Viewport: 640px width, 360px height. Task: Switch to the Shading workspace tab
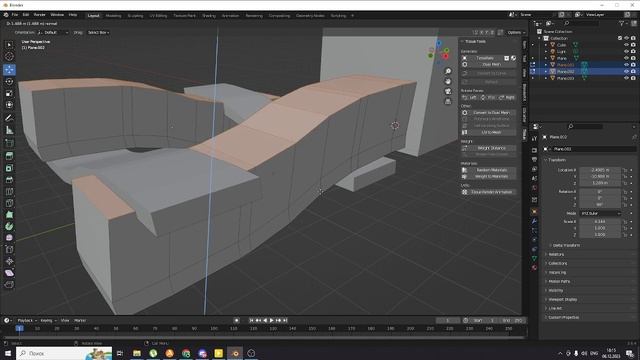[209, 16]
